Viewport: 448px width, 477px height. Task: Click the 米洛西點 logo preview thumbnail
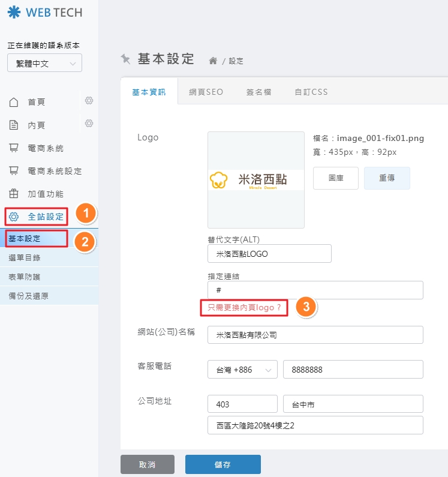(x=256, y=180)
